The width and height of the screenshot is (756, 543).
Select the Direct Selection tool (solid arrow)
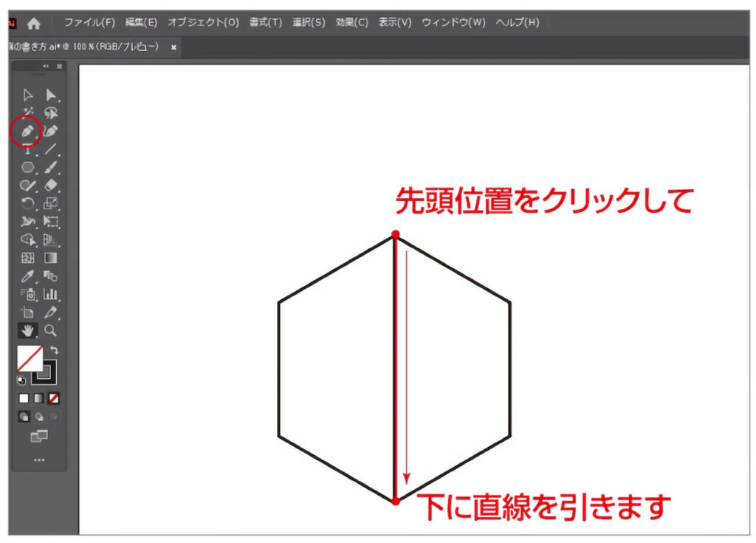pos(51,95)
